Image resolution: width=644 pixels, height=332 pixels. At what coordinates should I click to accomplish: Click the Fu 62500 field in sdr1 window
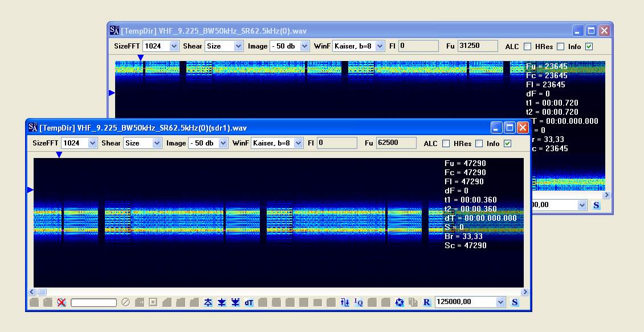coord(396,143)
